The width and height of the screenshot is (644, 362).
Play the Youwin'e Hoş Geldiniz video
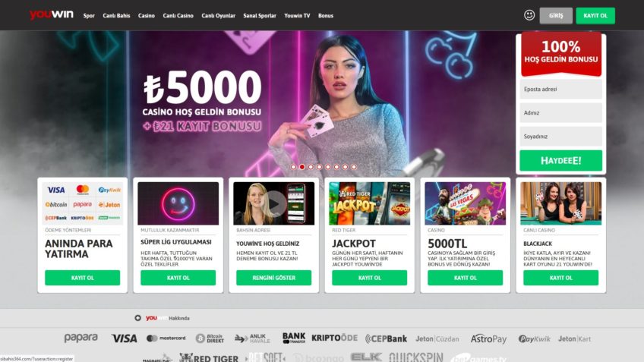(274, 203)
